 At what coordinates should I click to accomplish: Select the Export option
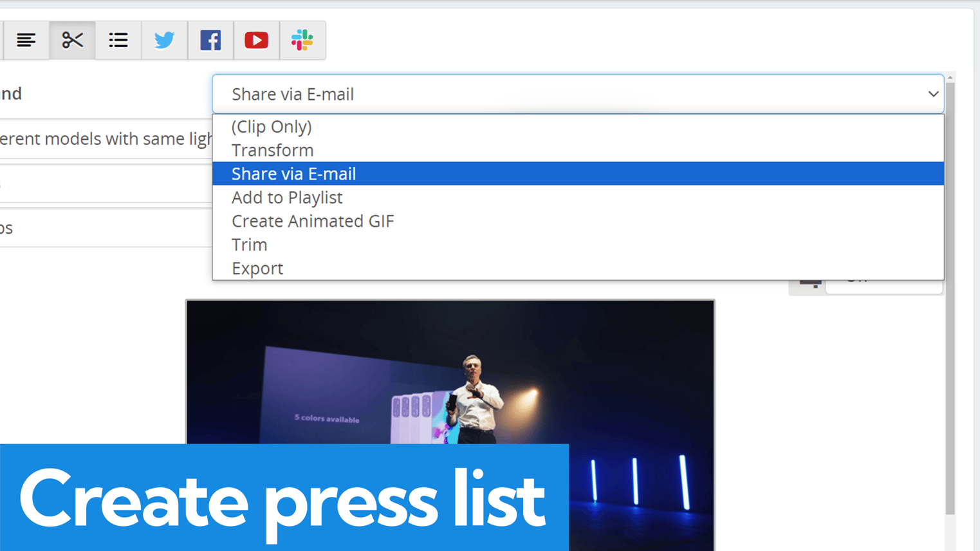pyautogui.click(x=257, y=268)
